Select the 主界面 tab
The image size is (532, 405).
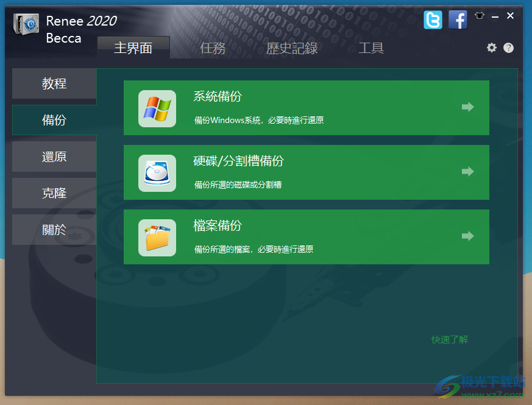pyautogui.click(x=133, y=48)
